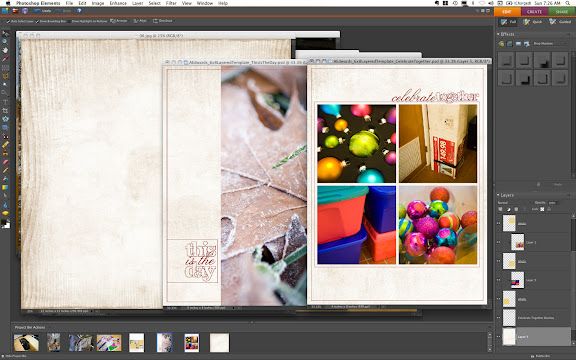This screenshot has height=360, width=576.
Task: Switch to Quick edit mode
Action: pyautogui.click(x=533, y=22)
